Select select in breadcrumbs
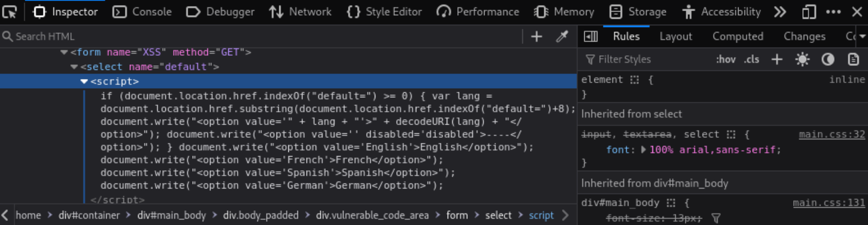This screenshot has height=225, width=868. tap(498, 215)
